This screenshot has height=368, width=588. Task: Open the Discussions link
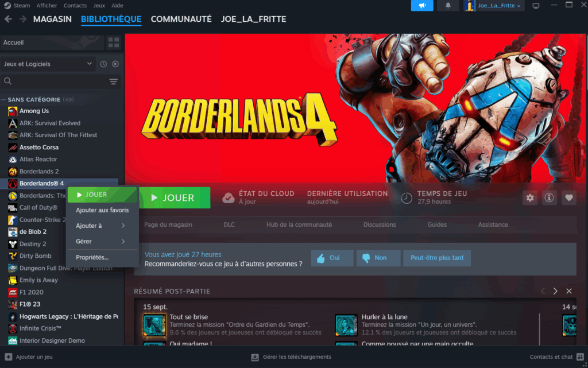[x=380, y=225]
